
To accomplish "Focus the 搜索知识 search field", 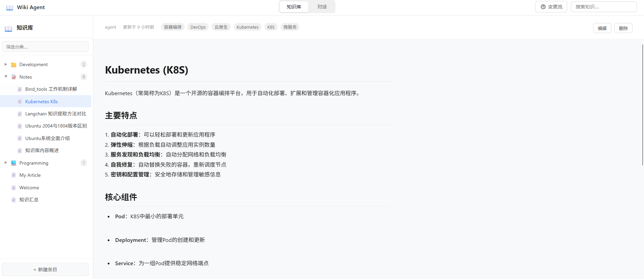I will [x=604, y=7].
